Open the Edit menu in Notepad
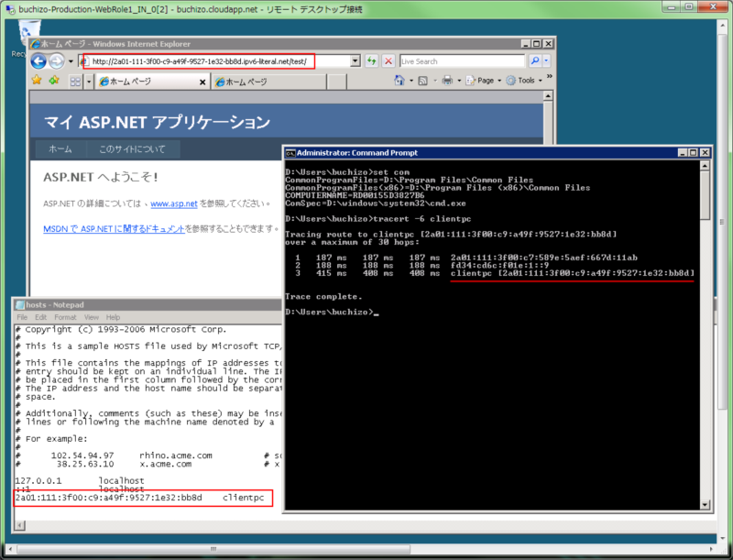The image size is (733, 560). pyautogui.click(x=40, y=317)
